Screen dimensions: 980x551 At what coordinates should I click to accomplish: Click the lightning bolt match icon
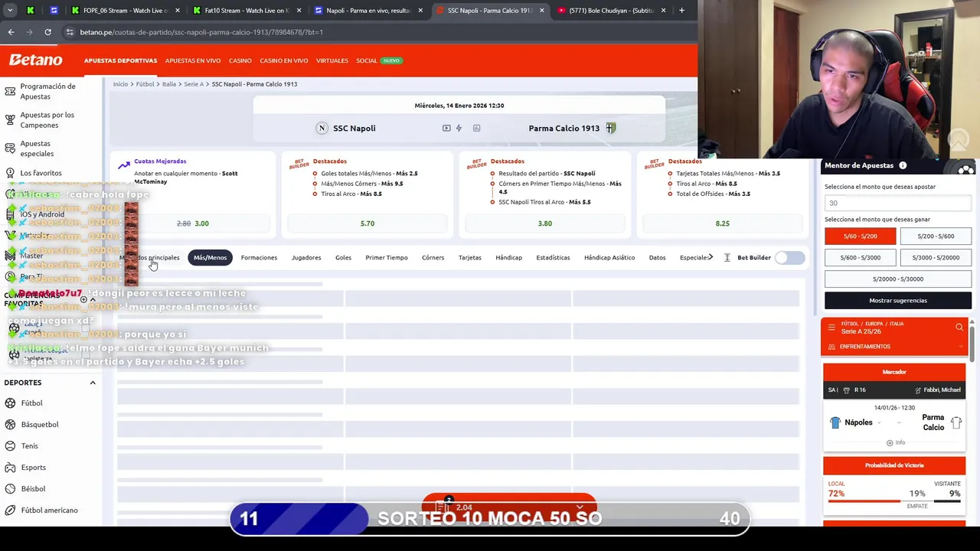pos(459,128)
